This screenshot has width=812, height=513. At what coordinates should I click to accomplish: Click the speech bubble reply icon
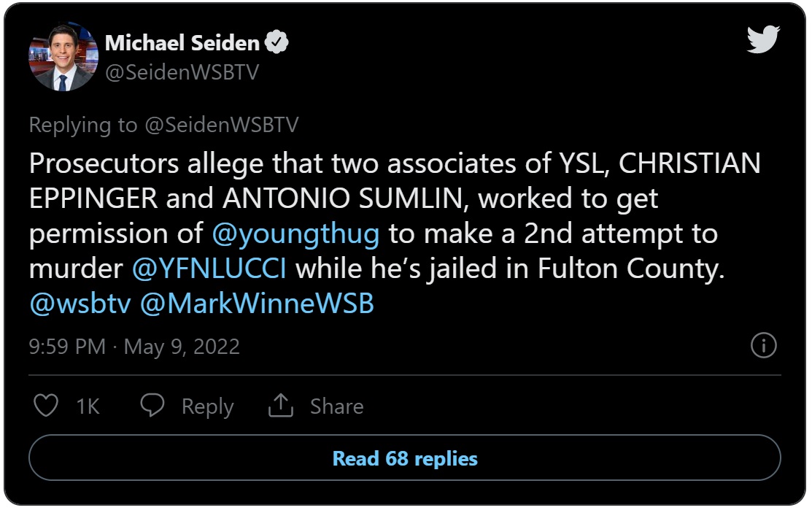pyautogui.click(x=152, y=405)
